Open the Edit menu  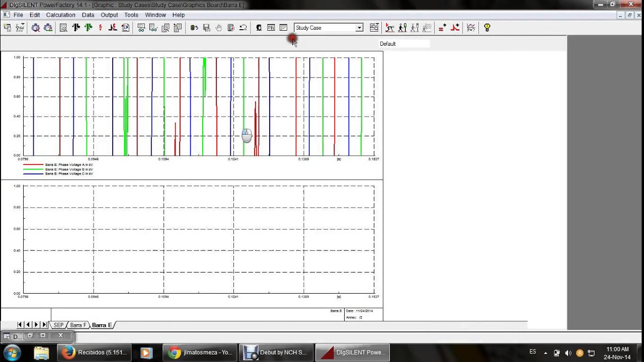pyautogui.click(x=34, y=15)
